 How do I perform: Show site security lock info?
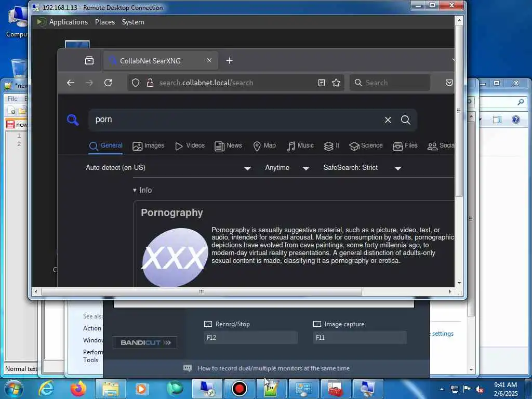150,83
